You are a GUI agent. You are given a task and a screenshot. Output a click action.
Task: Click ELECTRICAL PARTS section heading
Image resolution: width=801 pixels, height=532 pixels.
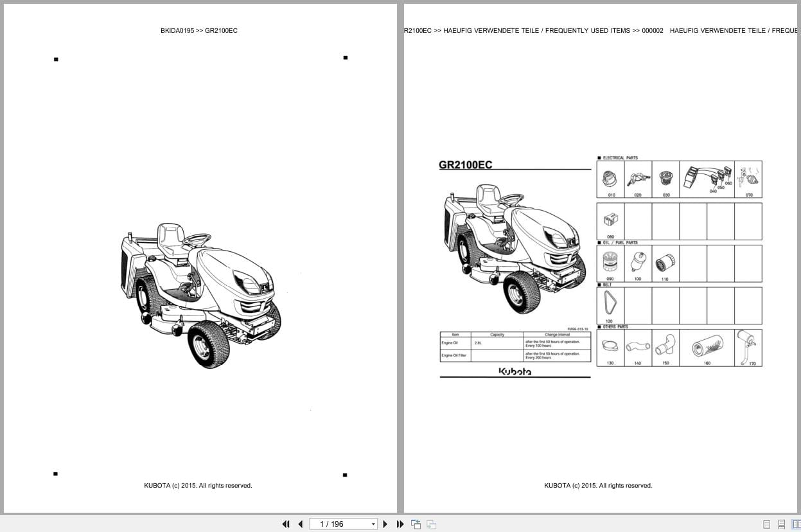(x=620, y=157)
